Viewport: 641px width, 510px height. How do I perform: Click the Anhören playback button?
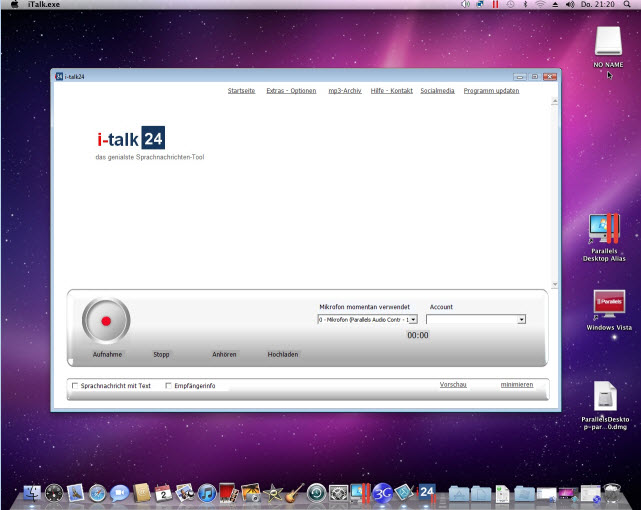225,354
